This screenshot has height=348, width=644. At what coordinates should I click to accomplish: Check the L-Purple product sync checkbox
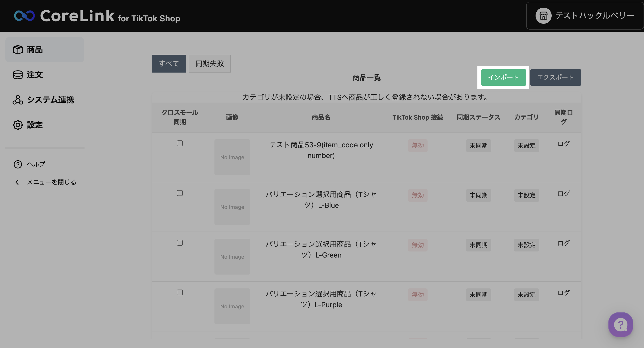click(x=180, y=292)
